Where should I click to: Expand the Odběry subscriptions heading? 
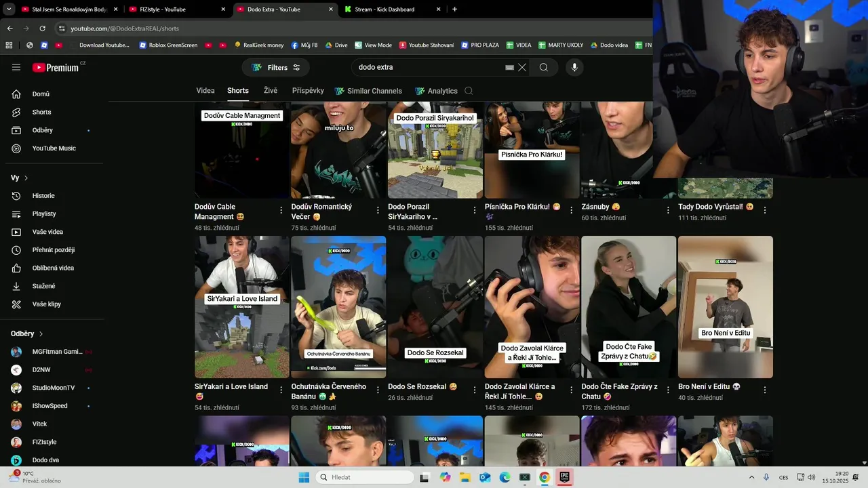pos(27,333)
